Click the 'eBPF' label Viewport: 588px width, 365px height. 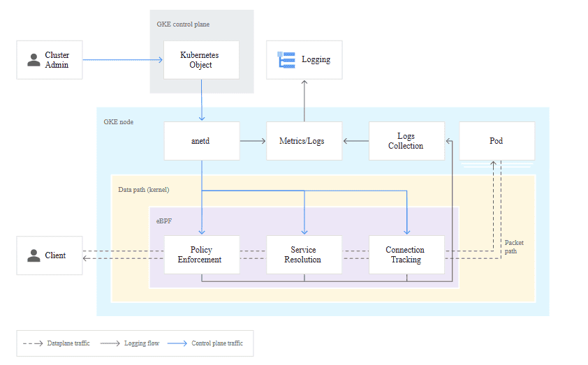pos(164,221)
